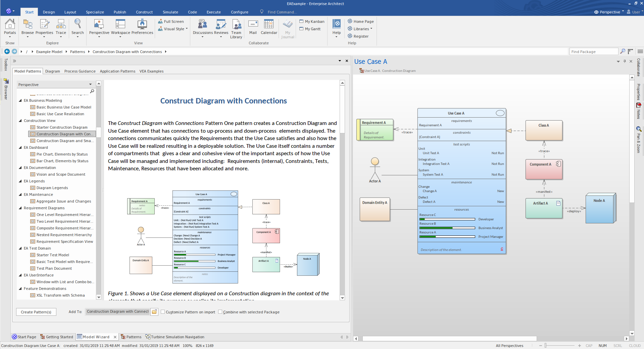Expand the collapsed panel chevron
Screen dimensions: 644x349
14,61
